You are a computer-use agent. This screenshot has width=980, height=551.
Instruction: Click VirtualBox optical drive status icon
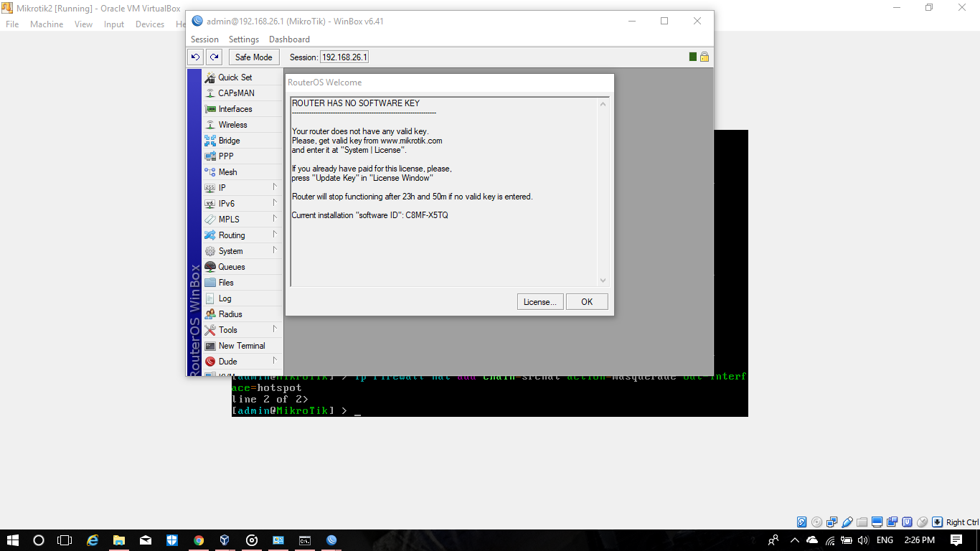[816, 522]
